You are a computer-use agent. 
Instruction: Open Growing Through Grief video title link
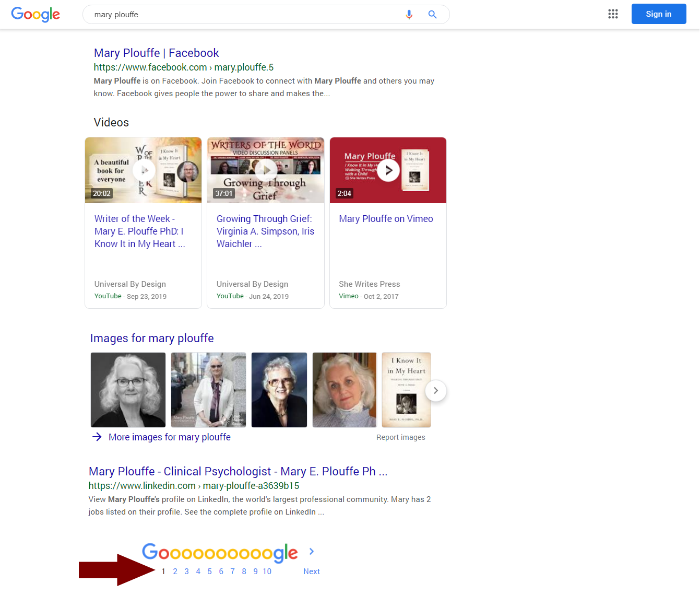[266, 231]
